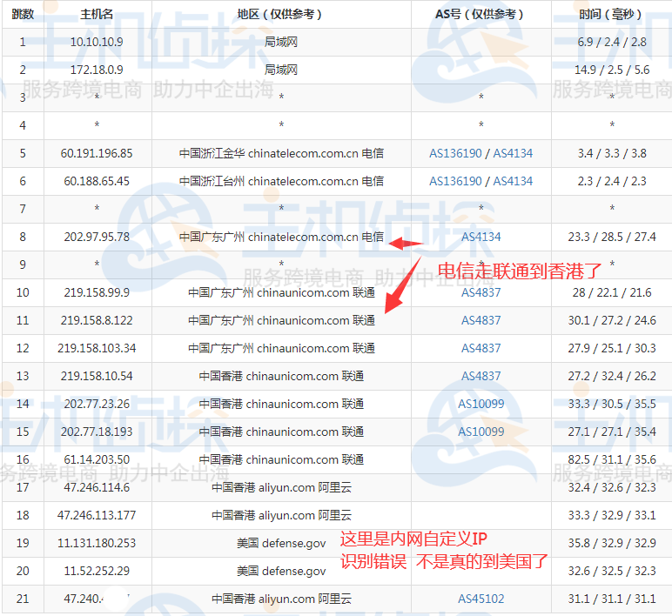672x616 pixels.
Task: Click hop number 21 cell
Action: coord(23,599)
